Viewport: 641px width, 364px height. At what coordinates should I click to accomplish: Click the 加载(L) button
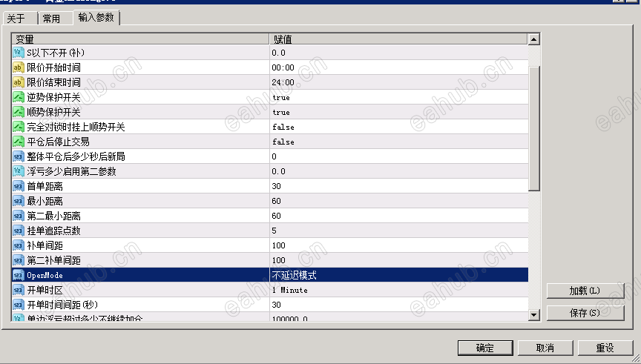(585, 291)
